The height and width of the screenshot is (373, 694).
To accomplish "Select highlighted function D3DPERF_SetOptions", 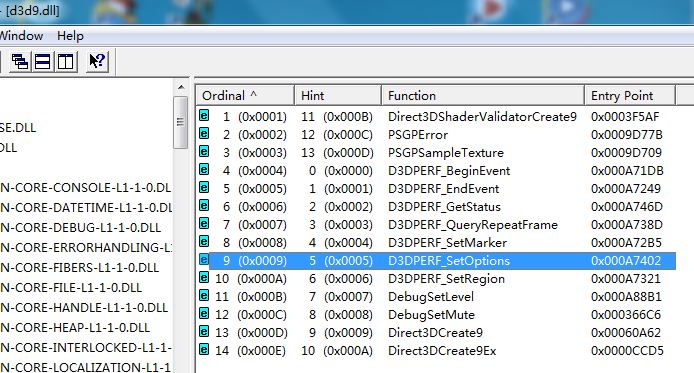I will tap(449, 261).
